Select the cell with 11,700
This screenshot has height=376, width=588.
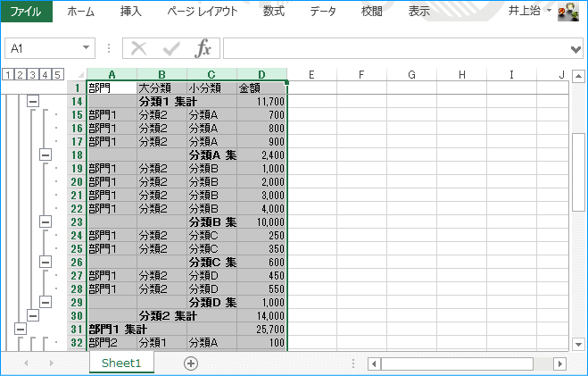click(261, 101)
